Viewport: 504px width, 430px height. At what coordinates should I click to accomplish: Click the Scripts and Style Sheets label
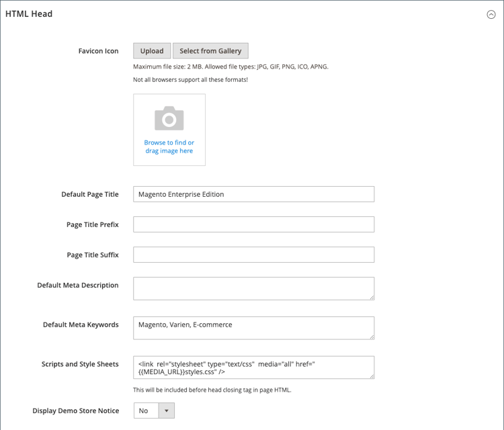point(80,364)
